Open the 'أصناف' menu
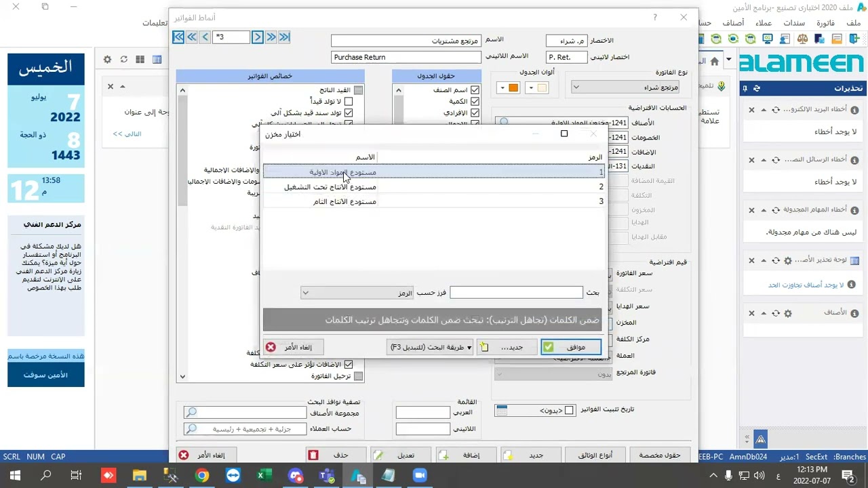This screenshot has width=868, height=488. click(x=733, y=22)
